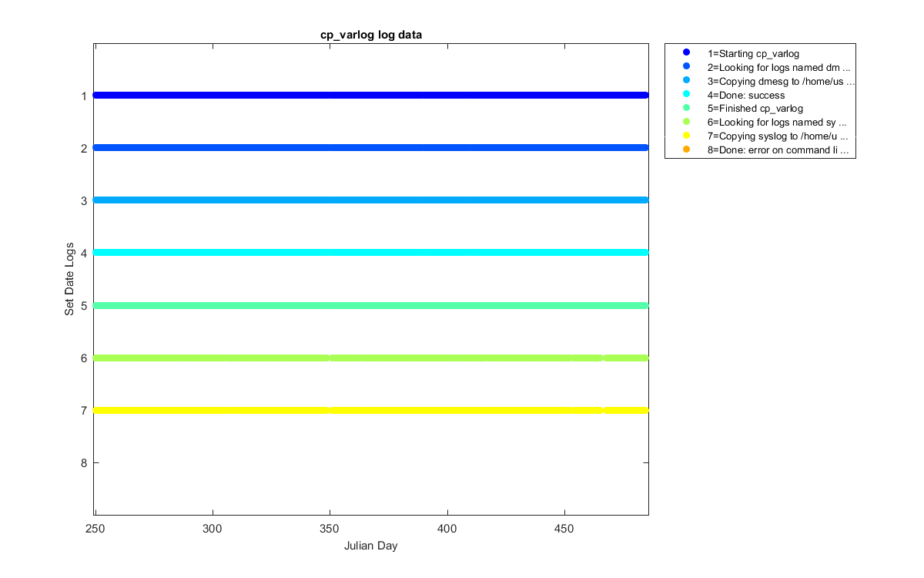Click the mint green data line at level 5
The width and height of the screenshot is (924, 578).
[370, 305]
